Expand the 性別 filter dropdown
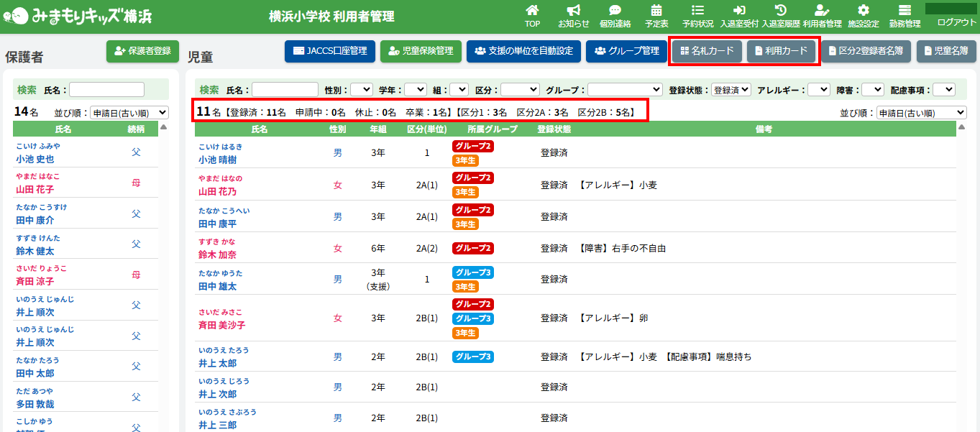 361,90
